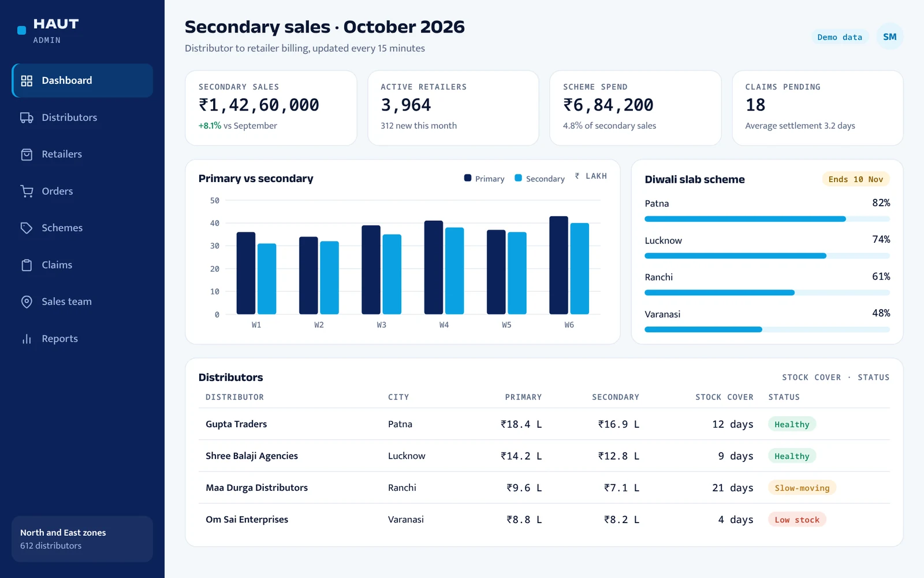The image size is (924, 578).
Task: Click the W1 Secondary bar in chart
Action: click(267, 279)
